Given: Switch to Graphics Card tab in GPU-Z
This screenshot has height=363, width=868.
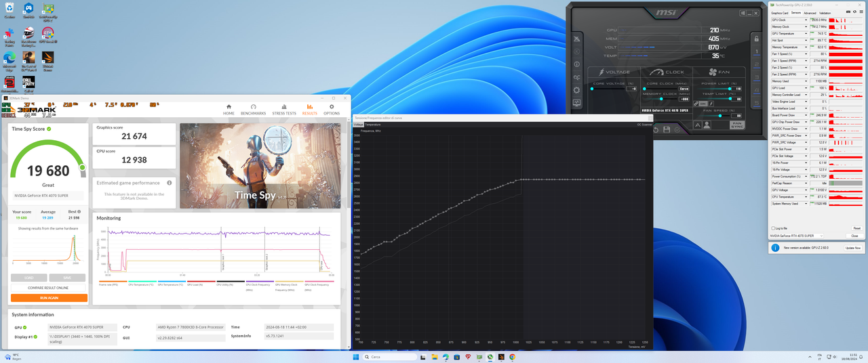Looking at the screenshot, I should pyautogui.click(x=780, y=13).
